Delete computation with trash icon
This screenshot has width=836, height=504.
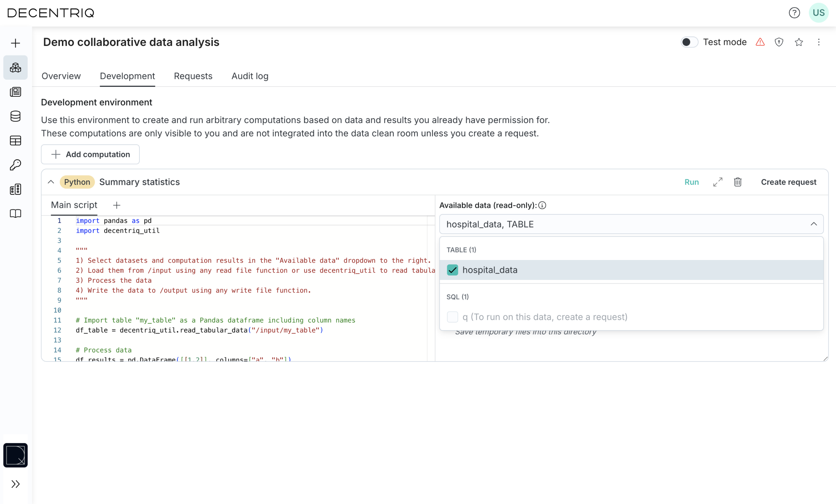737,182
